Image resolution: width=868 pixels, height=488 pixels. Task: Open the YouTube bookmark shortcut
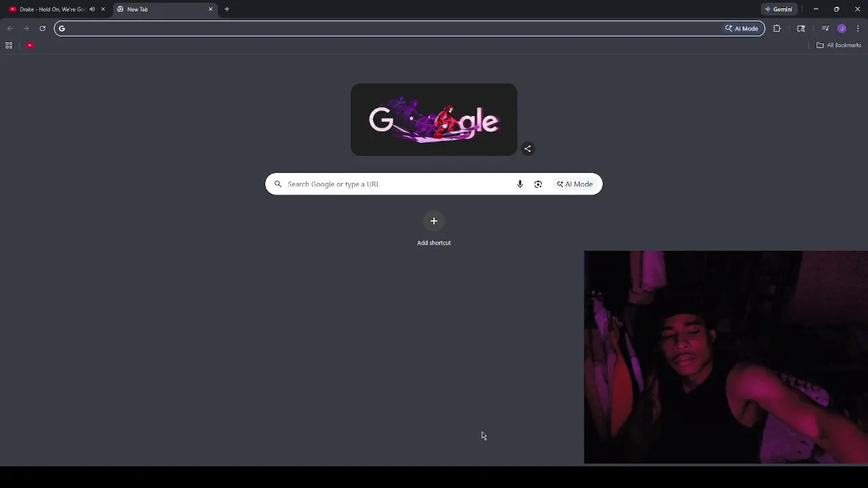[30, 45]
